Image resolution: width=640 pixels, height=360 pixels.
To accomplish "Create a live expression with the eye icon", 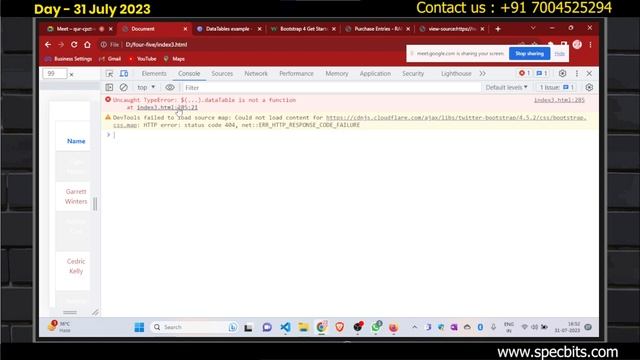I will coord(170,87).
